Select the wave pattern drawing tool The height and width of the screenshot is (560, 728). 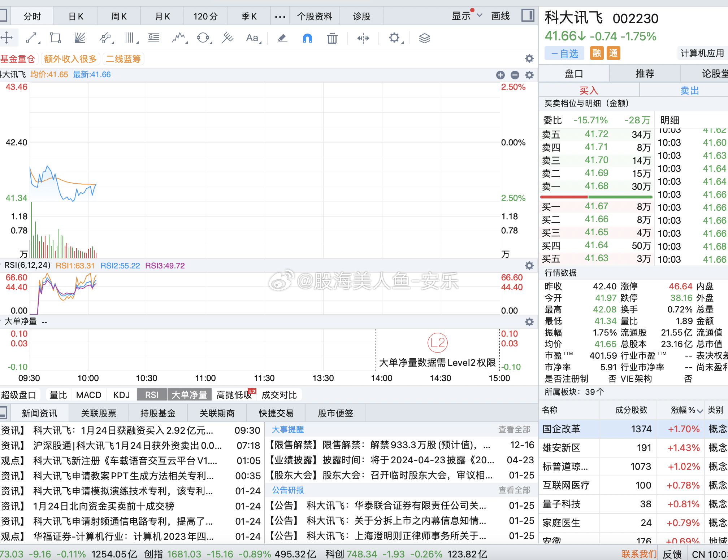[179, 38]
